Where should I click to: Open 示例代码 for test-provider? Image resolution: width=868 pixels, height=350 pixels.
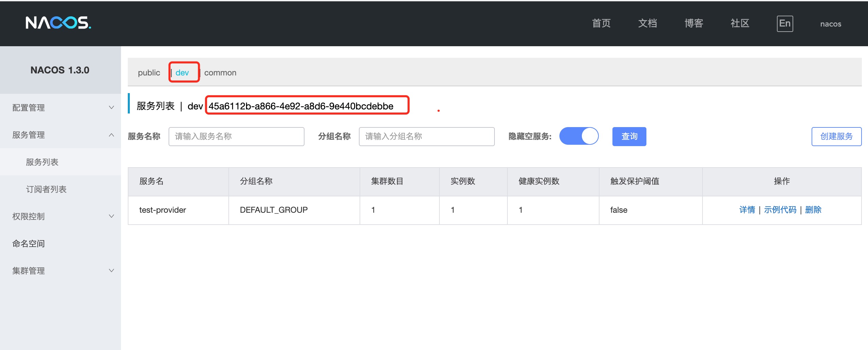coord(780,210)
